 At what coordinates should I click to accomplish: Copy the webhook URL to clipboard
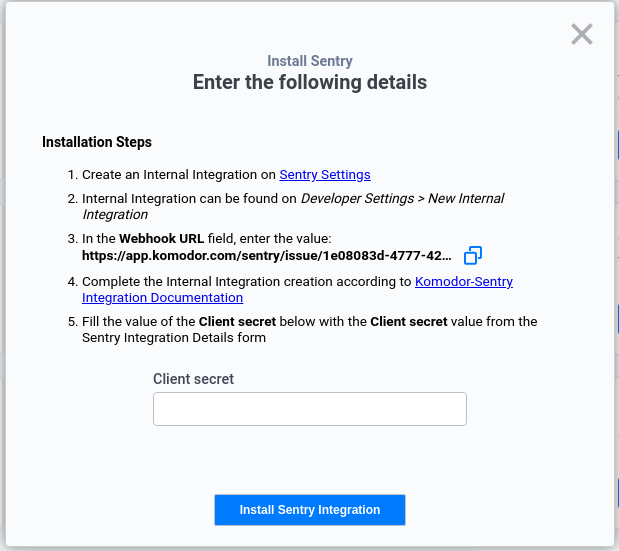point(473,255)
